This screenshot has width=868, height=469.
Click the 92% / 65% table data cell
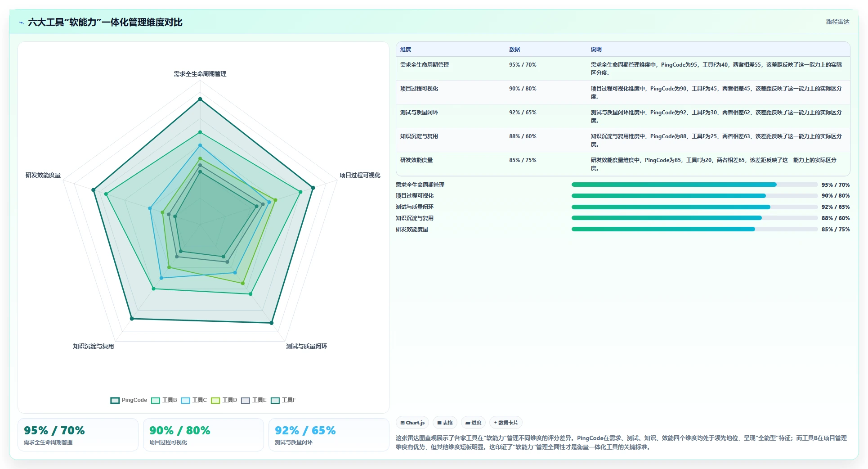coord(523,113)
